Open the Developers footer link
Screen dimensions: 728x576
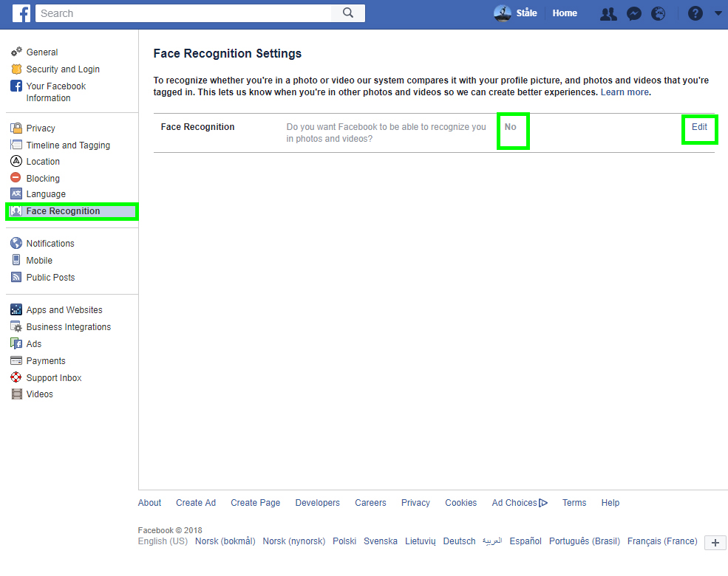317,503
